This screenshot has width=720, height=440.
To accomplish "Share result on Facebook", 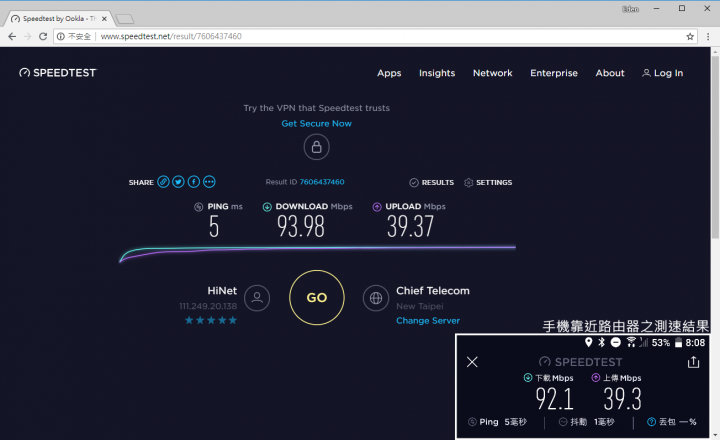I will click(x=194, y=182).
